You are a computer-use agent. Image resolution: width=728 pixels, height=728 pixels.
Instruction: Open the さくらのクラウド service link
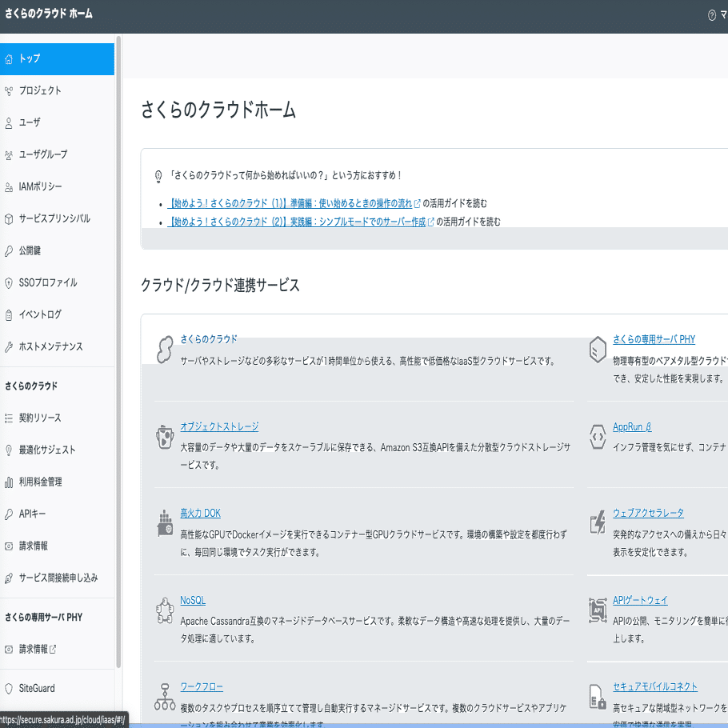tap(209, 339)
